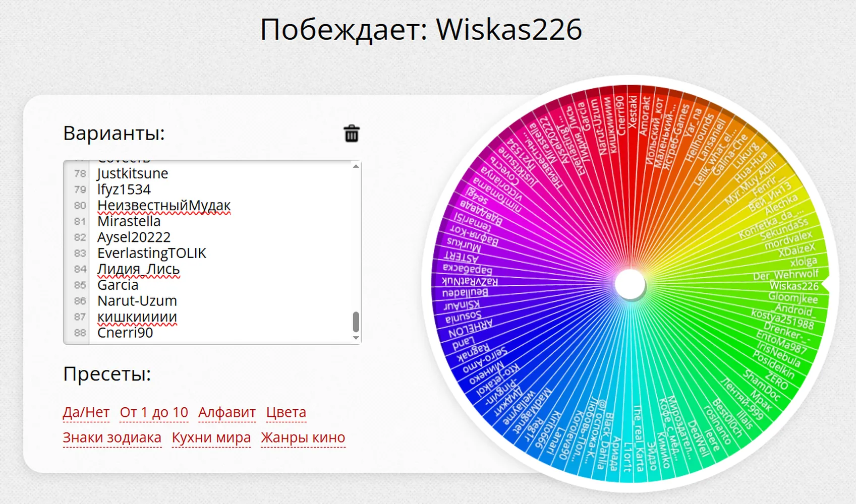Screen dimensions: 856x504
Task: Click the kostya251988 wheel segment
Action: pos(782,319)
